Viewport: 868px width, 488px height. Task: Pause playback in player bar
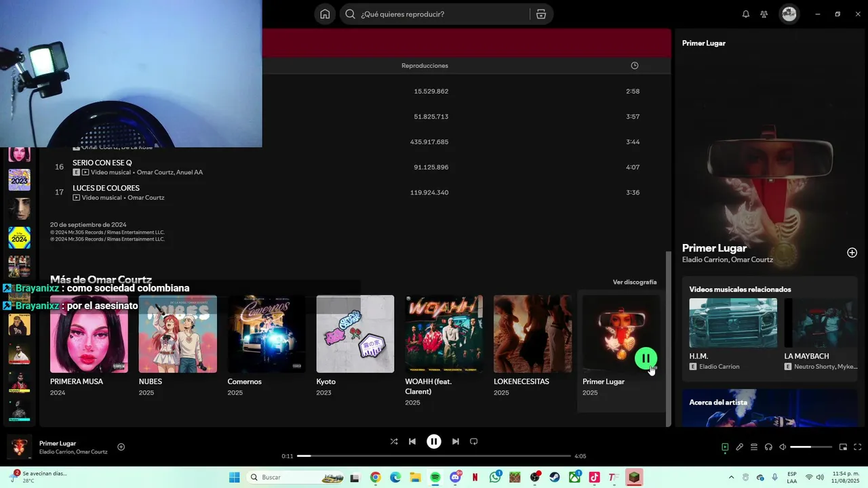(434, 441)
